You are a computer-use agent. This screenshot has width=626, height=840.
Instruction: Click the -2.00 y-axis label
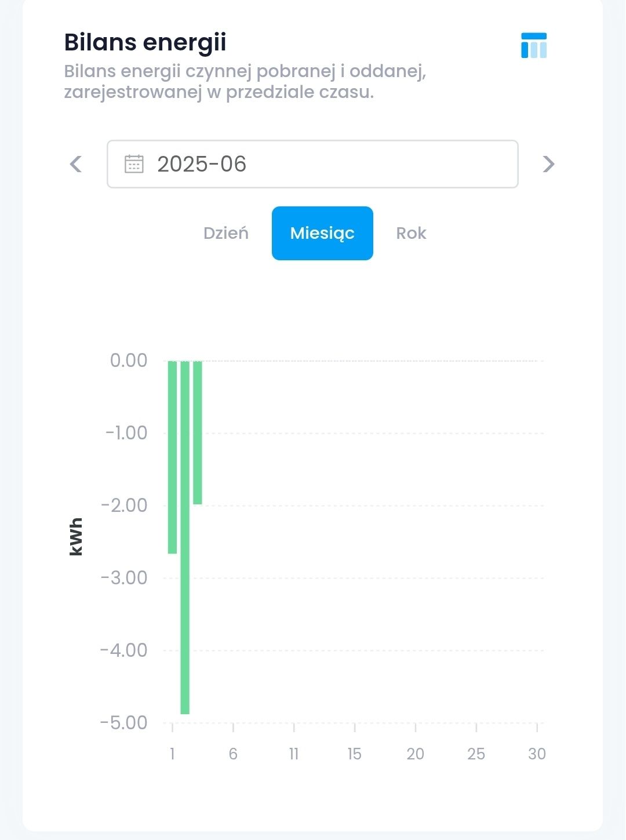[124, 506]
